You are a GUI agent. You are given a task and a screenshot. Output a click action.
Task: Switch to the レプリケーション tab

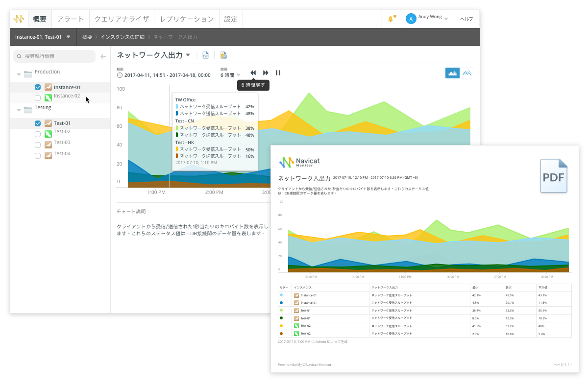pos(187,19)
